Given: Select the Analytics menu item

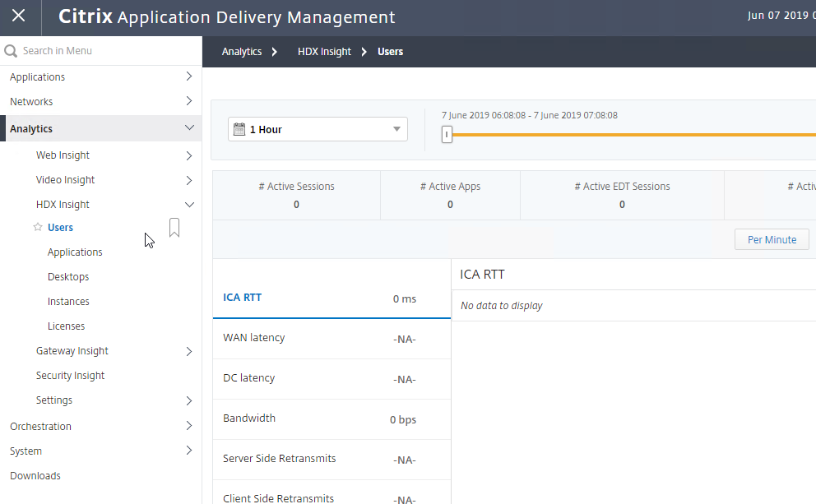Looking at the screenshot, I should click(x=31, y=128).
